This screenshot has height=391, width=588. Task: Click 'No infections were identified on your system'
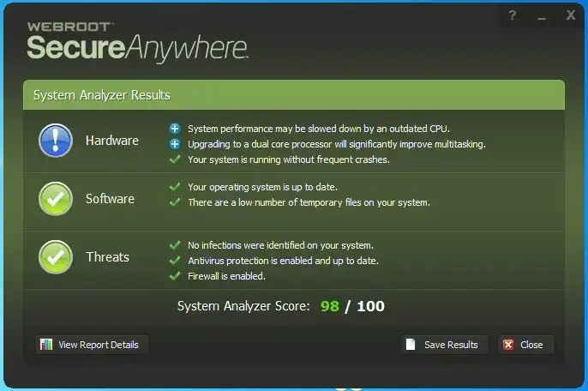pyautogui.click(x=280, y=245)
